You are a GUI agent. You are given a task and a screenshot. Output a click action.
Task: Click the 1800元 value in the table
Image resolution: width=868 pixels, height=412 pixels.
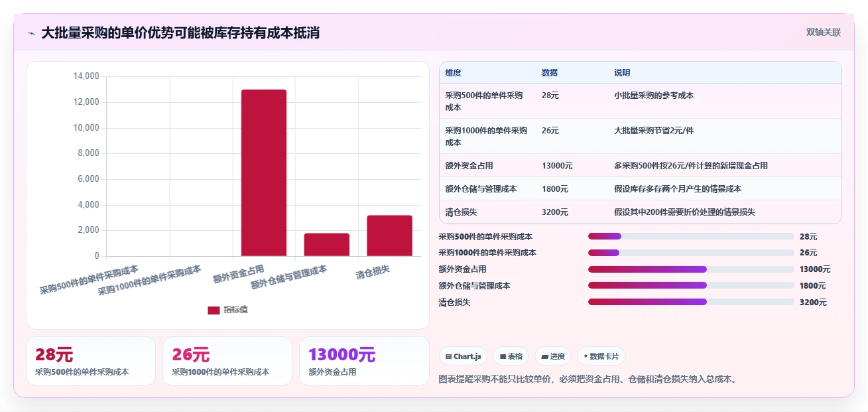pyautogui.click(x=554, y=189)
